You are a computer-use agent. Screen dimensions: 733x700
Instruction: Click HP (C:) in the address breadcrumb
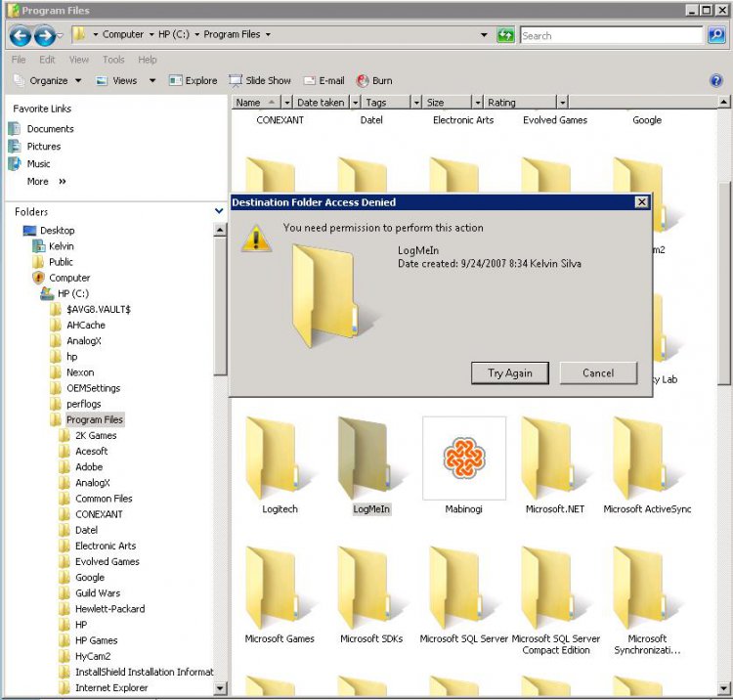[x=174, y=34]
